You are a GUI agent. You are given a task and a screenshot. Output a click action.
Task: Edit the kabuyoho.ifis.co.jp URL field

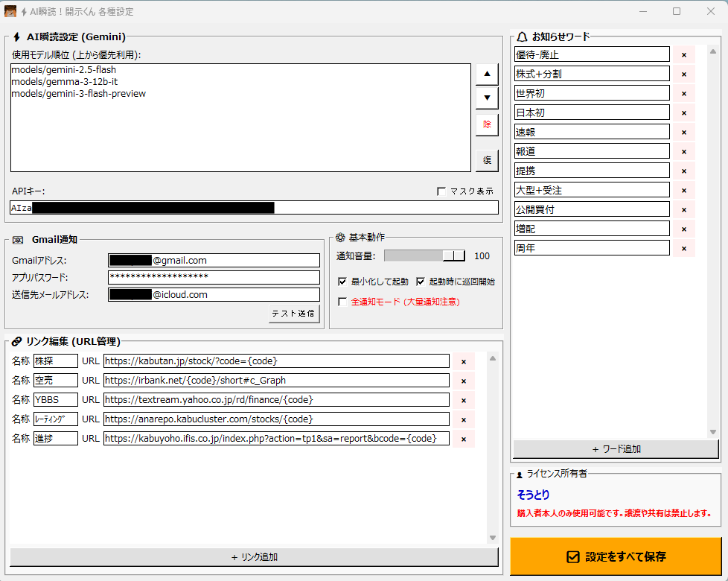[x=276, y=439]
